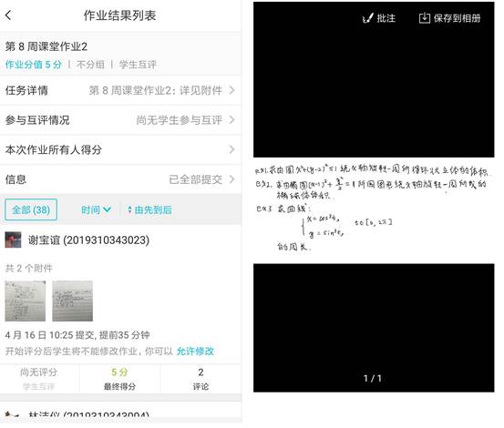Click 作业分值 5 分 label
The image size is (504, 428).
click(34, 65)
